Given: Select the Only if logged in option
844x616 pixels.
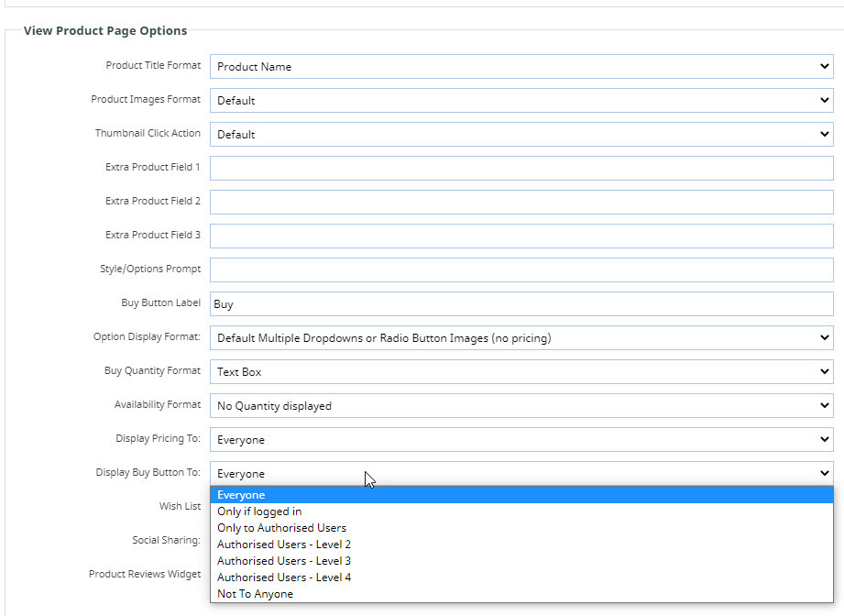Looking at the screenshot, I should (x=521, y=511).
